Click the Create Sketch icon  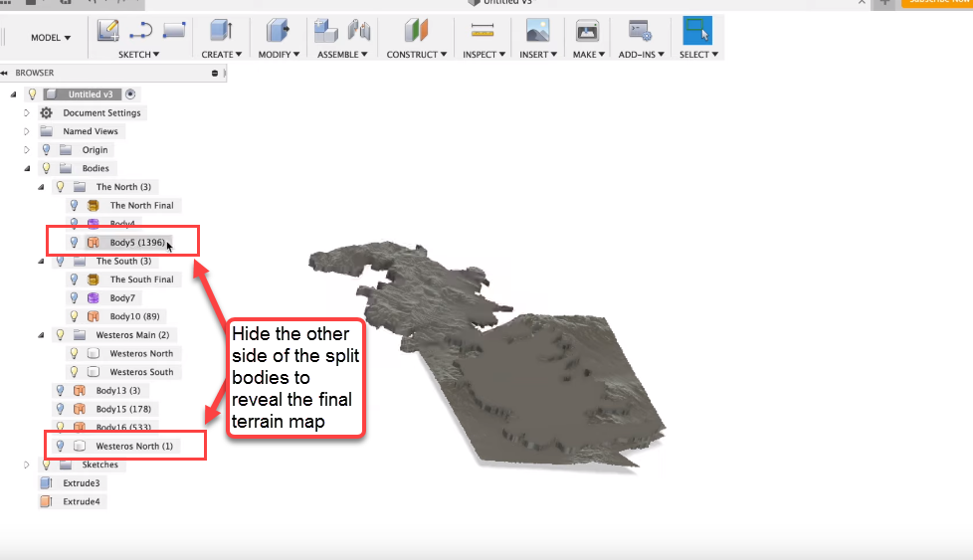[108, 31]
